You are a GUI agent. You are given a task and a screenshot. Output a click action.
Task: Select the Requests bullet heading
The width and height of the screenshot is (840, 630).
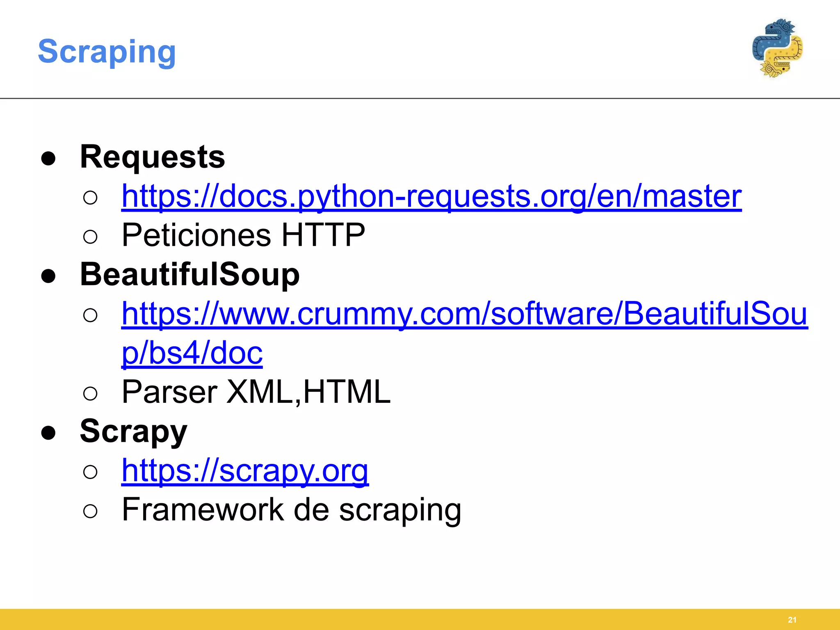(153, 157)
